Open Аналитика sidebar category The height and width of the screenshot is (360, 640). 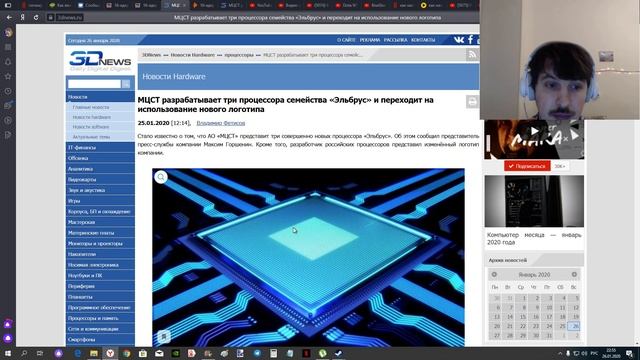pyautogui.click(x=100, y=169)
